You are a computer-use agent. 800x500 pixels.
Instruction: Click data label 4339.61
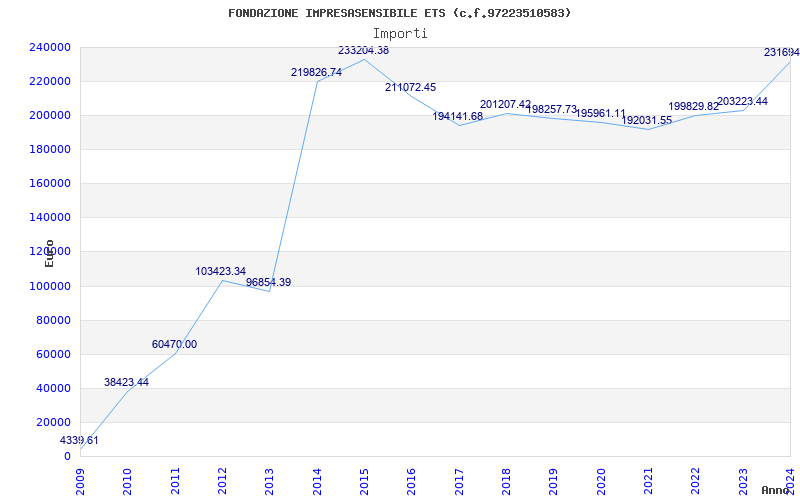(79, 440)
